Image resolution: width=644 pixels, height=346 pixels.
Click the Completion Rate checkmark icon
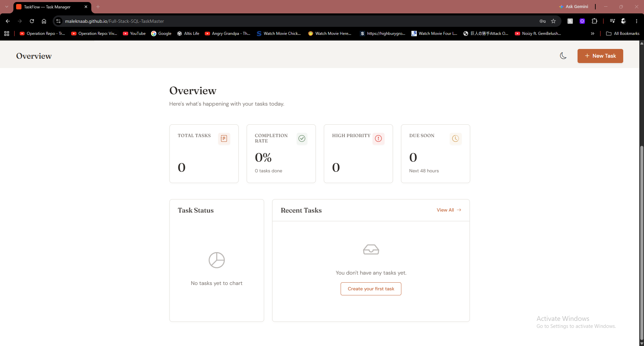point(302,138)
